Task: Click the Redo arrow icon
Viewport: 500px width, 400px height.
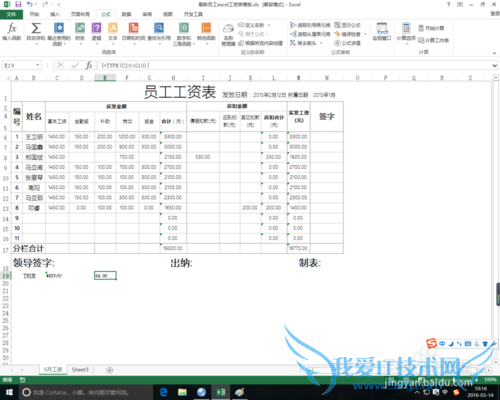Action: pos(45,4)
